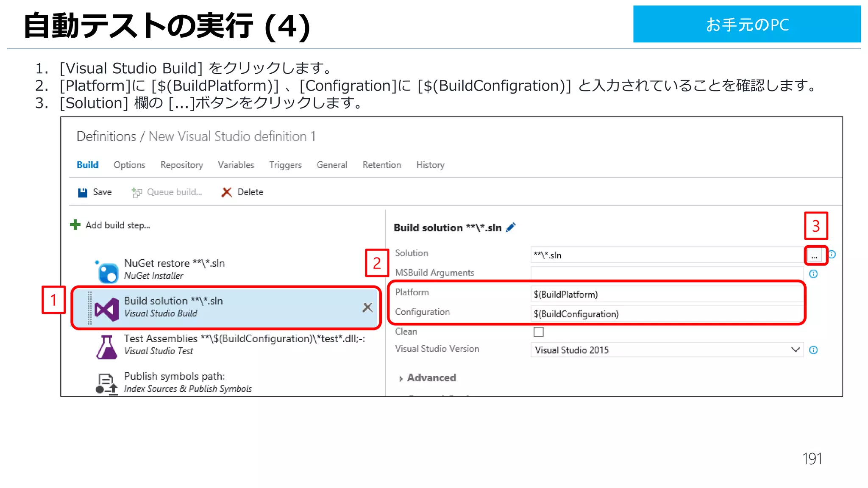Click the Visual Studio Build step icon
This screenshot has width=868, height=488.
coord(107,309)
